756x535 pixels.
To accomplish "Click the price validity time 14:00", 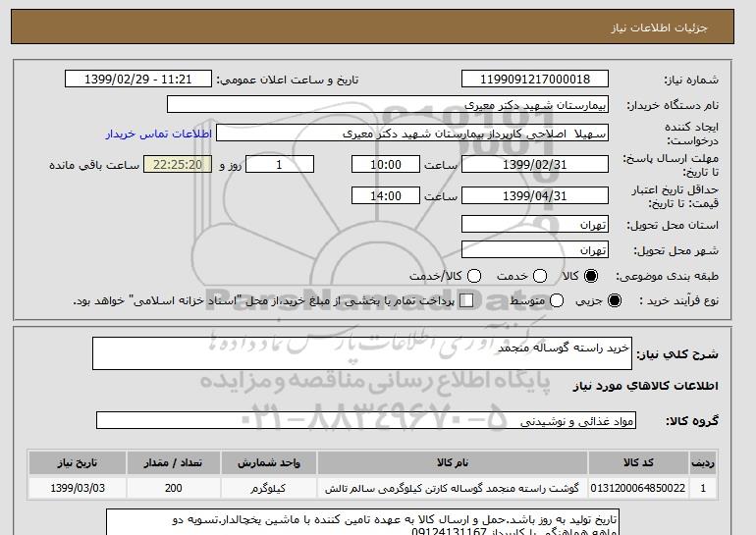I will [x=386, y=195].
